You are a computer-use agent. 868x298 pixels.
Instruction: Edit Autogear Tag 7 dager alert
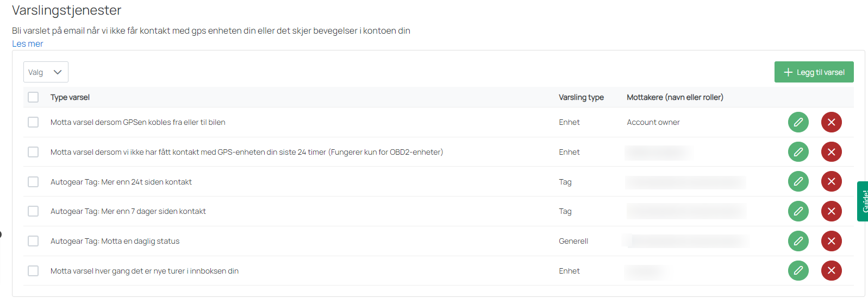(798, 211)
